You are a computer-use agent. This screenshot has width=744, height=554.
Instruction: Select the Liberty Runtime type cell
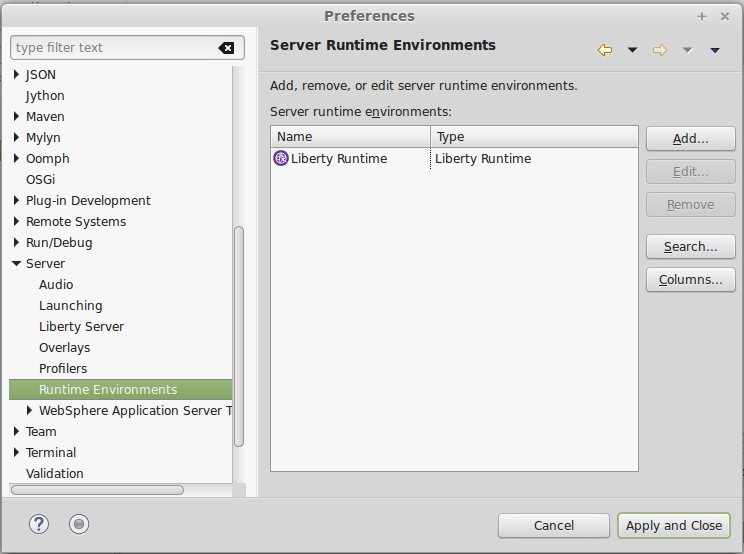(x=534, y=158)
